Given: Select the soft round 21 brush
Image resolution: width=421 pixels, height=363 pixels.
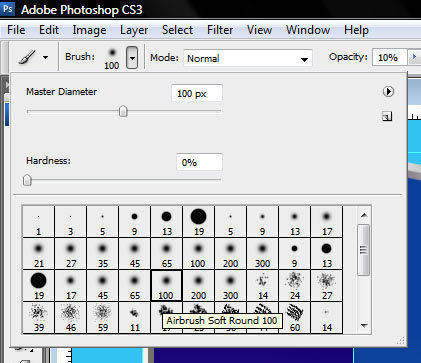Looking at the screenshot, I should click(39, 254).
